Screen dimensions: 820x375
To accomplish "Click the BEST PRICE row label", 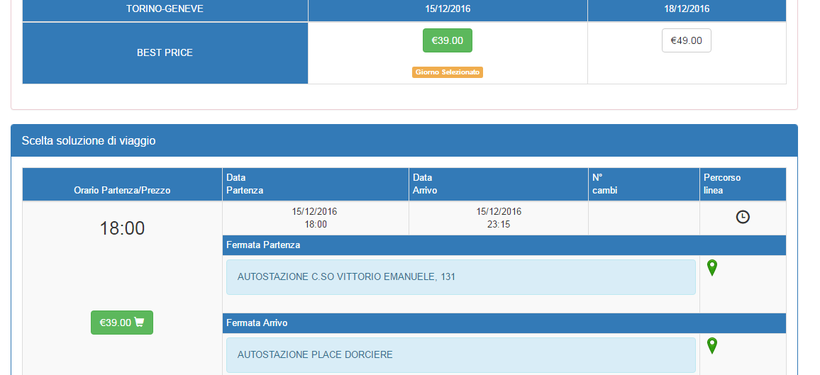I will pos(165,53).
